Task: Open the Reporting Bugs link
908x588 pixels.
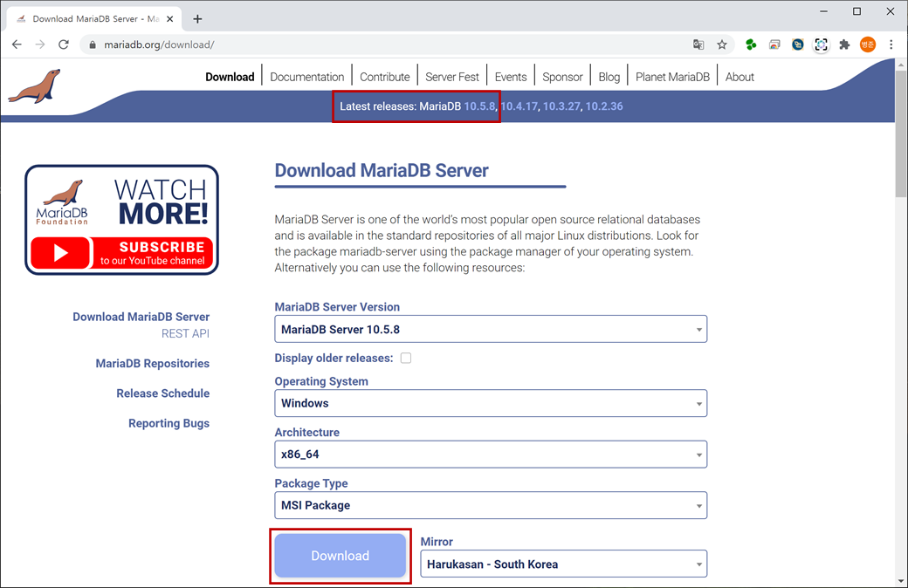Action: pos(169,423)
